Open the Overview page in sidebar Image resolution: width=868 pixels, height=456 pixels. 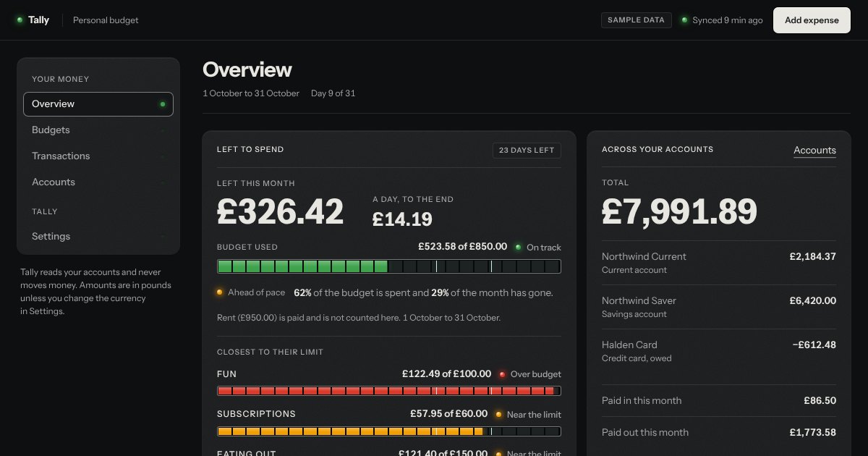pos(98,104)
